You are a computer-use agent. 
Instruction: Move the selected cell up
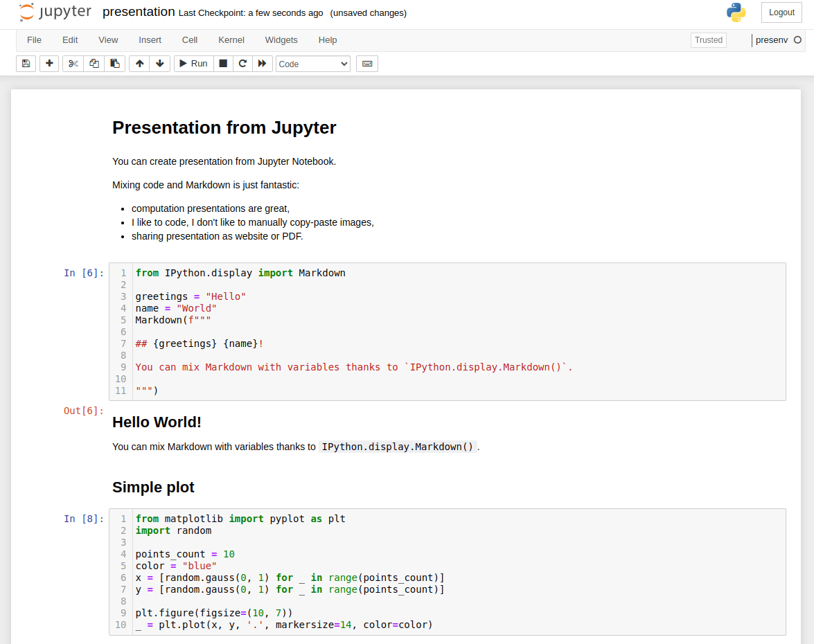tap(139, 63)
